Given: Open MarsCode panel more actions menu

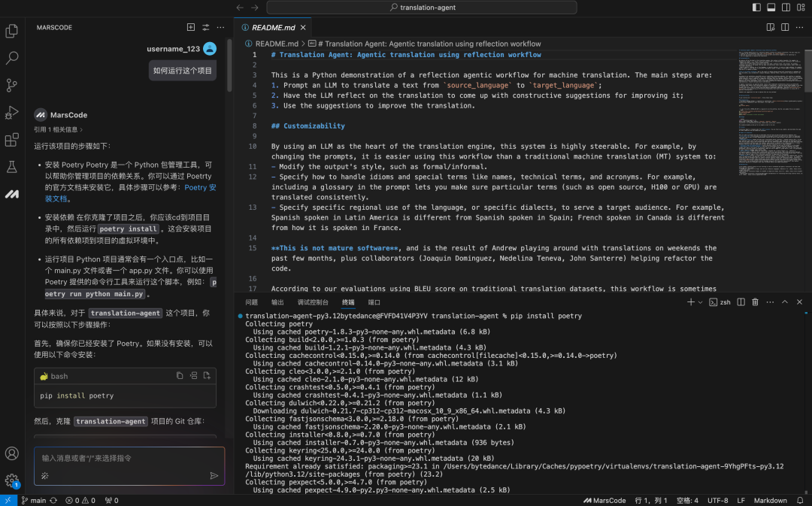Looking at the screenshot, I should pyautogui.click(x=220, y=27).
